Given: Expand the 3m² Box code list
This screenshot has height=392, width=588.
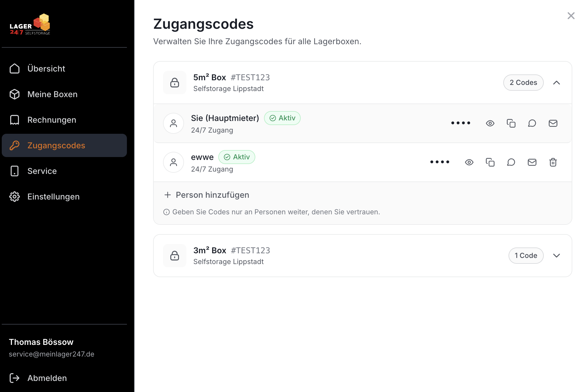Looking at the screenshot, I should click(557, 256).
